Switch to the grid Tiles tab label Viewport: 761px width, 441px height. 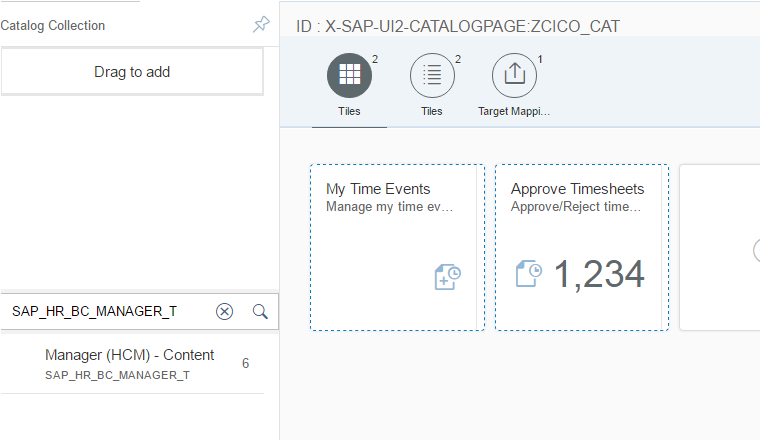click(x=349, y=111)
